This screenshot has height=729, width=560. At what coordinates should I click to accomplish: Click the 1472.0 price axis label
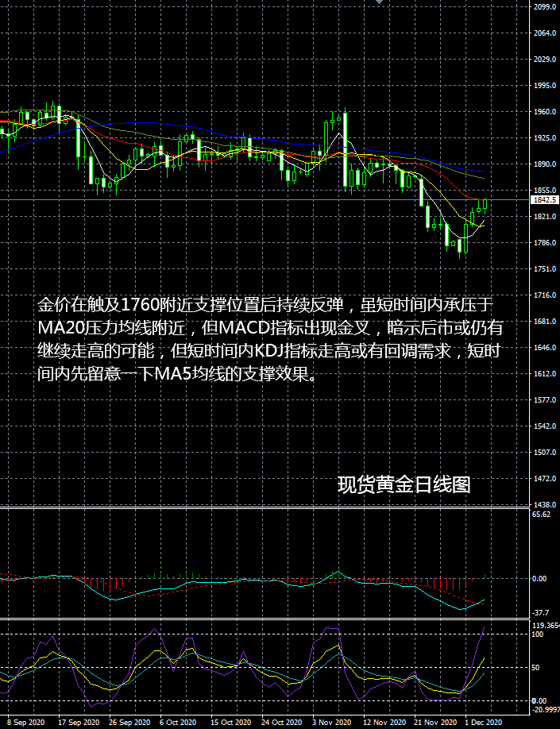[545, 478]
